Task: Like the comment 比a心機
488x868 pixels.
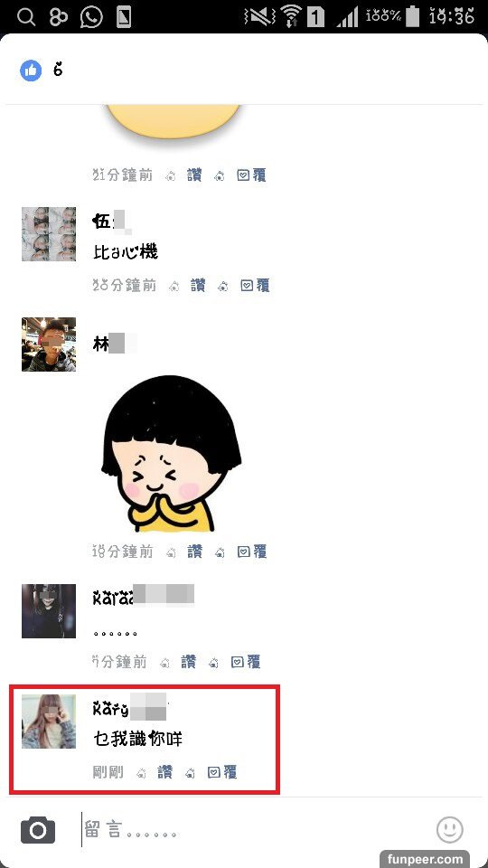Action: tap(198, 286)
